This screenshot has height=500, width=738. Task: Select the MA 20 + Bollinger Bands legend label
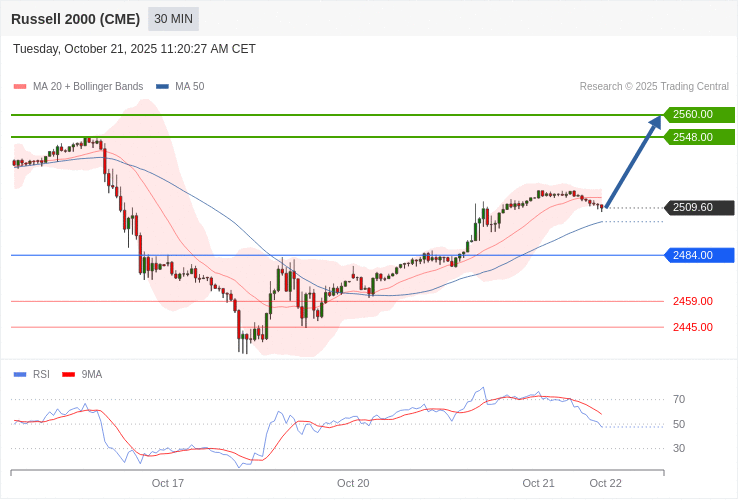coord(88,87)
